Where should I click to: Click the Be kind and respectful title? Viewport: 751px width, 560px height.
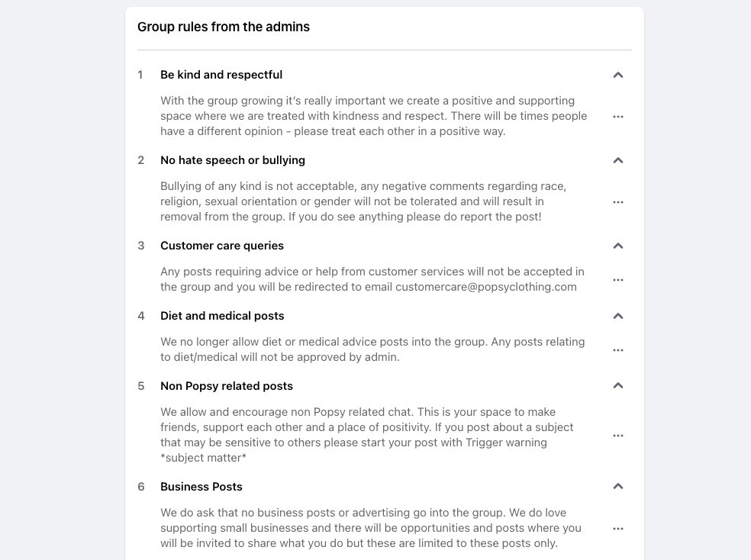click(x=221, y=75)
